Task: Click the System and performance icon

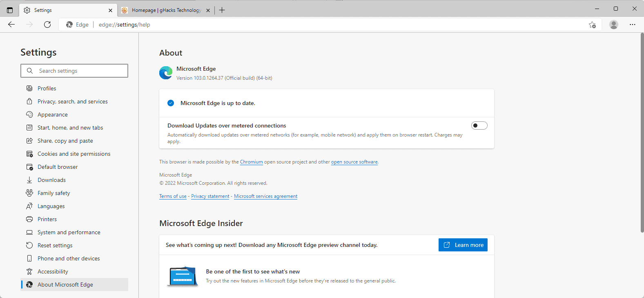Action: [x=29, y=232]
